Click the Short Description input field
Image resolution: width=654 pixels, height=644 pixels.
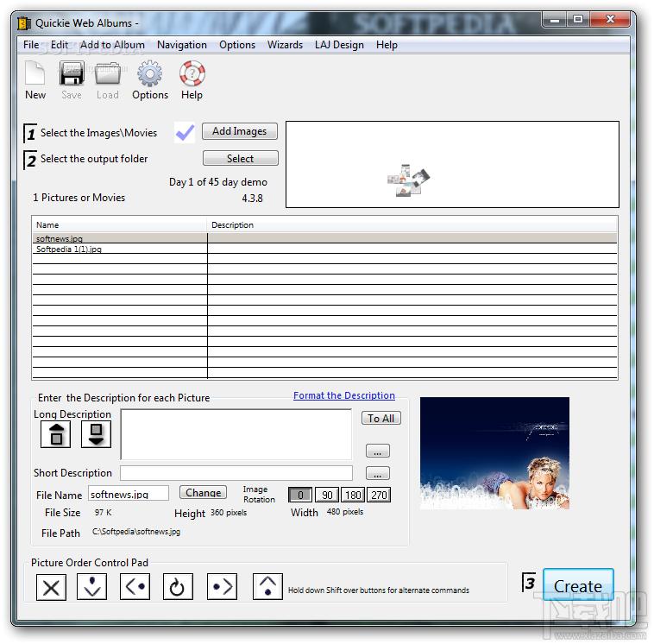coord(236,473)
